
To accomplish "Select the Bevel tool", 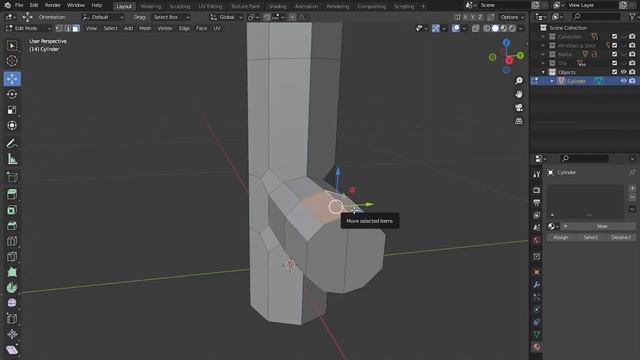I will [x=12, y=225].
